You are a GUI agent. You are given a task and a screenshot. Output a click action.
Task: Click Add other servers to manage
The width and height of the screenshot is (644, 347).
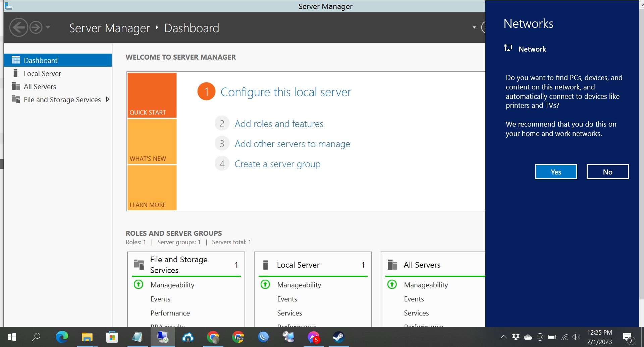292,144
